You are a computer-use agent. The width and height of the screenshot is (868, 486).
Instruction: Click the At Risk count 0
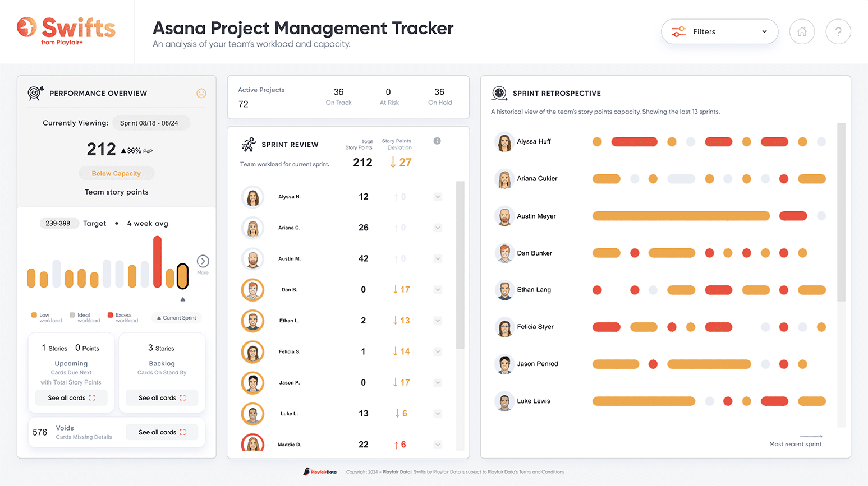(388, 92)
